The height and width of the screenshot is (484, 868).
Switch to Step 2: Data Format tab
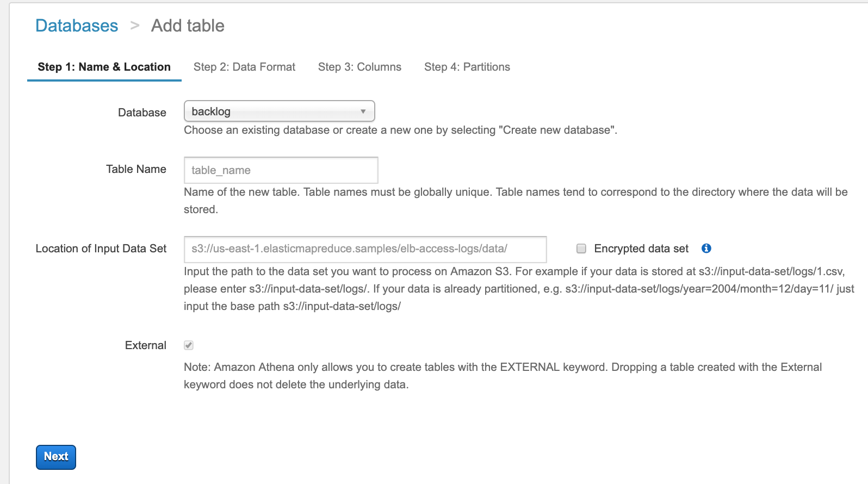[244, 67]
